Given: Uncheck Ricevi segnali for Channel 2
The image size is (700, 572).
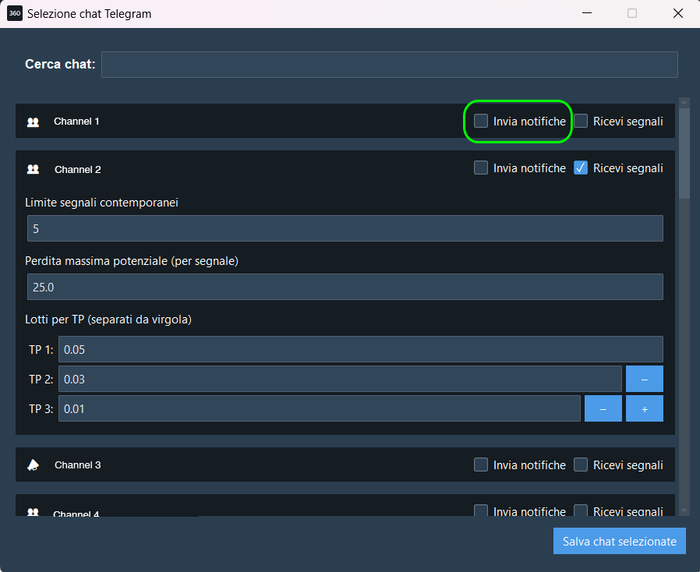Looking at the screenshot, I should click(x=581, y=168).
